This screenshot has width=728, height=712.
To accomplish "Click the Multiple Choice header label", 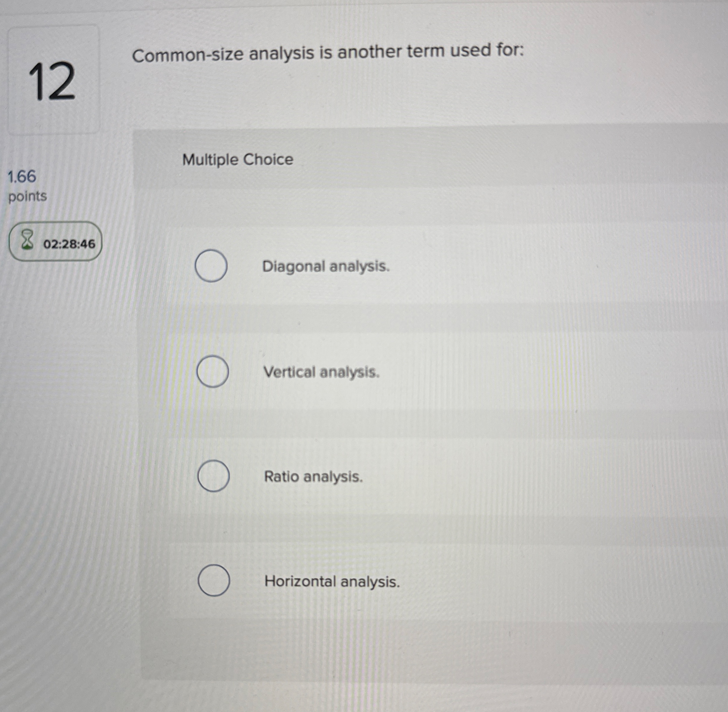I will point(237,160).
